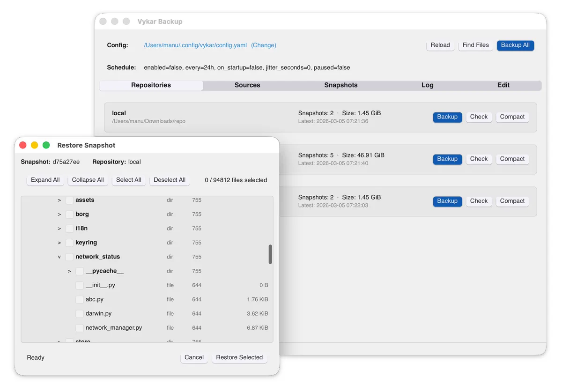Expand the assets directory
Screen dimensions: 562x392
(59, 200)
